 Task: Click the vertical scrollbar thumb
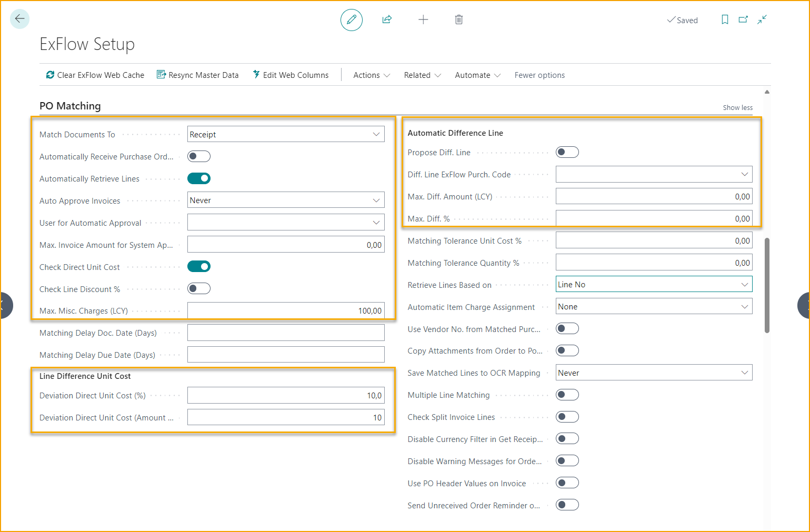[767, 285]
